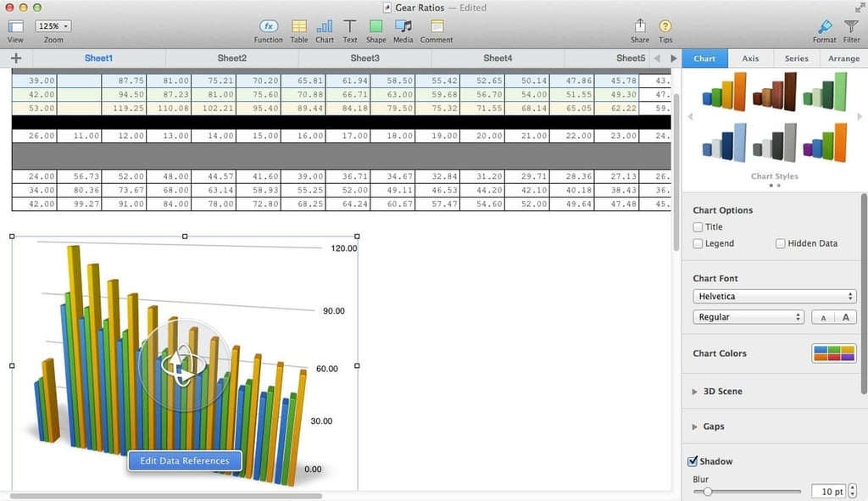Uncheck the Shadow checkbox
Image resolution: width=868 pixels, height=501 pixels.
pos(693,461)
